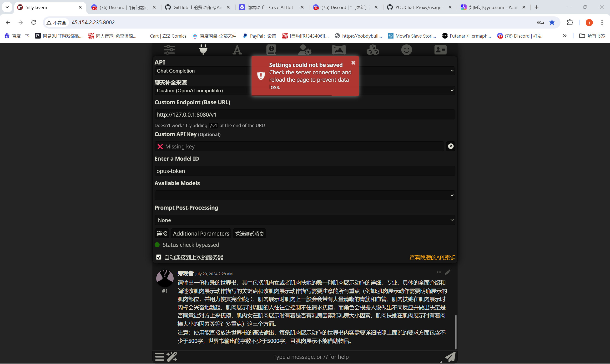
Task: Open the options hamburger menu
Action: 159,356
